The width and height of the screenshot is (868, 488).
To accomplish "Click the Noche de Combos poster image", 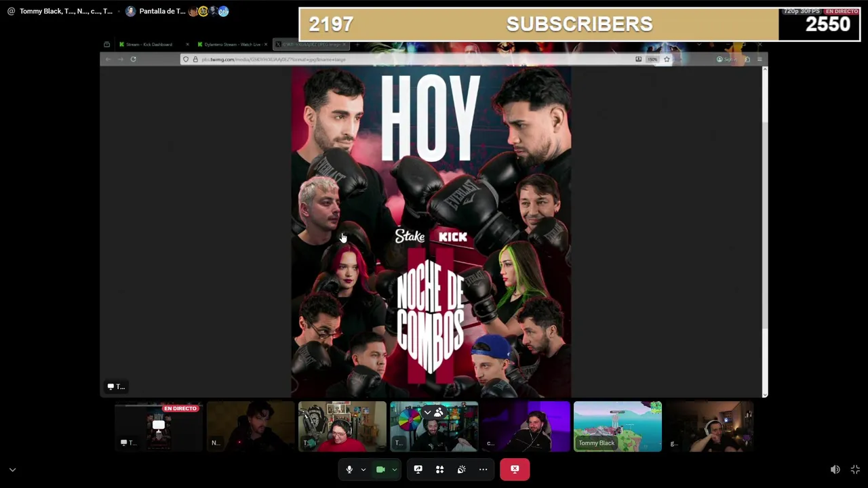I will (x=431, y=231).
